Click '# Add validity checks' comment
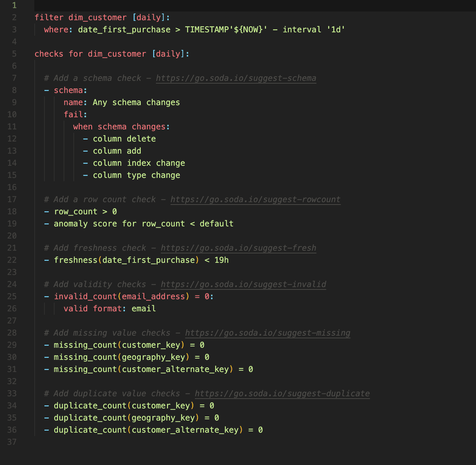The width and height of the screenshot is (476, 465). pyautogui.click(x=95, y=284)
